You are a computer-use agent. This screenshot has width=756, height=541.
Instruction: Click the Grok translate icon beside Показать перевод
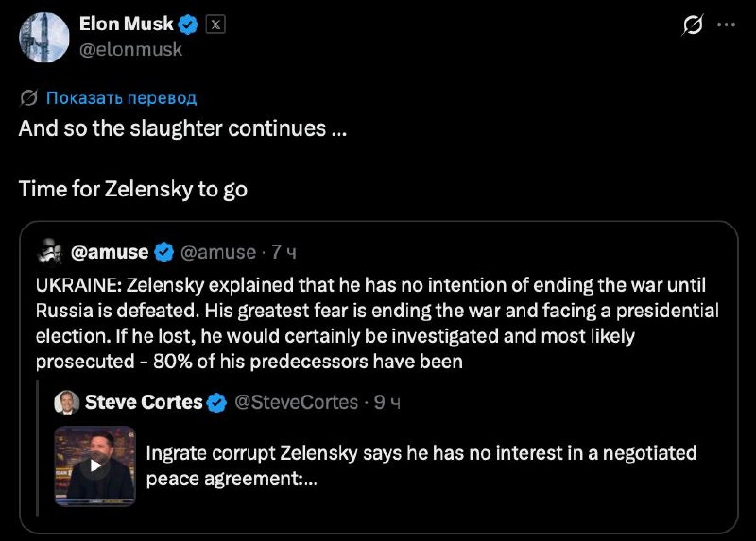pyautogui.click(x=29, y=98)
